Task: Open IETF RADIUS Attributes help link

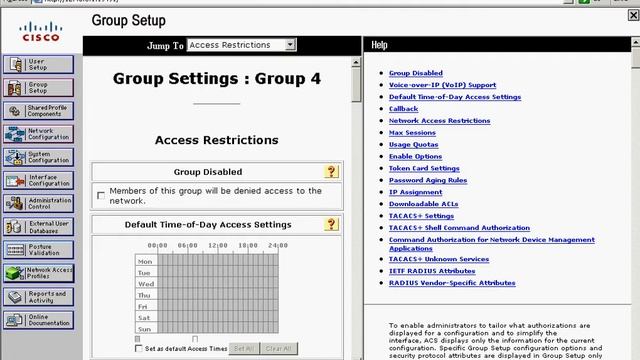Action: pos(432,271)
